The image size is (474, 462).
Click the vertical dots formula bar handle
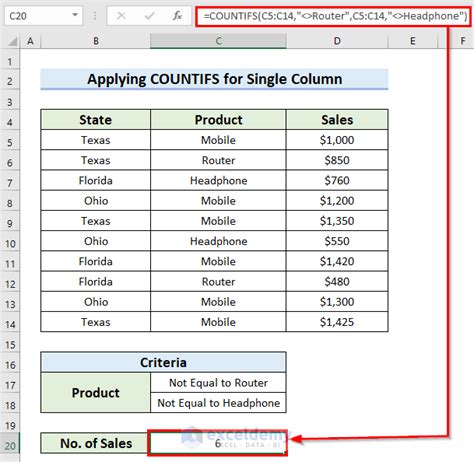[x=95, y=16]
